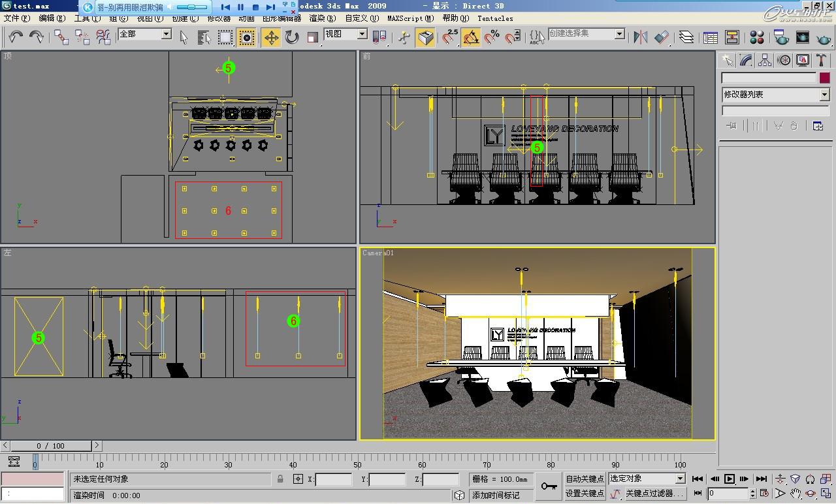This screenshot has height=504, width=836.
Task: Activate Select and Rotate tool
Action: tap(292, 37)
